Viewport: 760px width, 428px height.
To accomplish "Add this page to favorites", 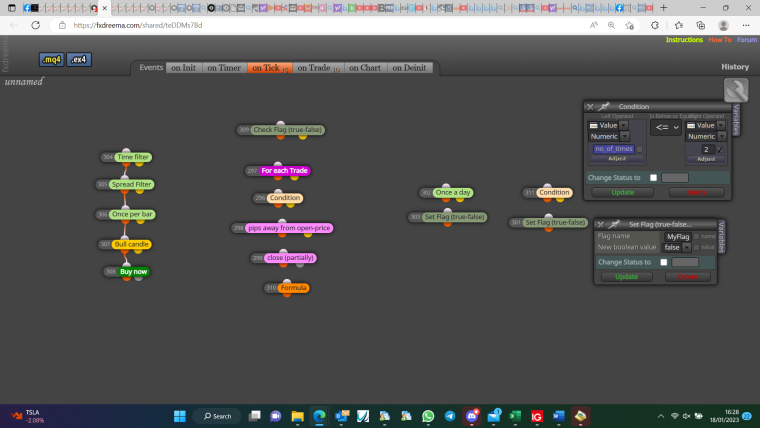I will click(630, 25).
